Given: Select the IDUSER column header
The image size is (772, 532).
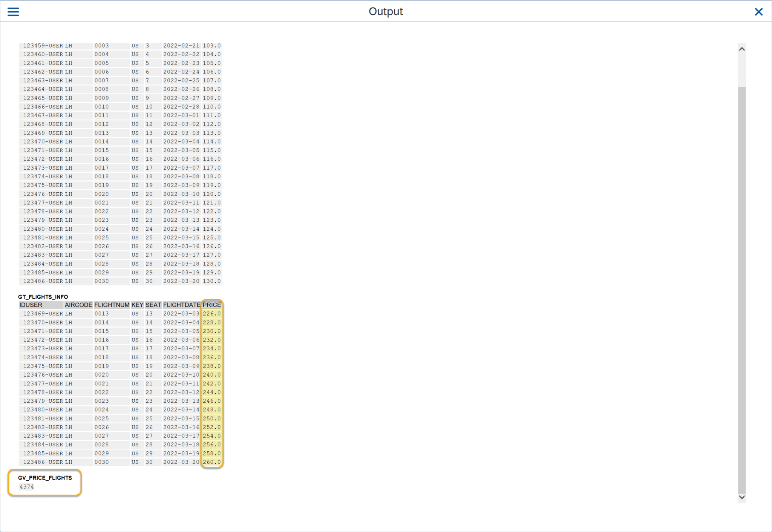Looking at the screenshot, I should coord(30,305).
